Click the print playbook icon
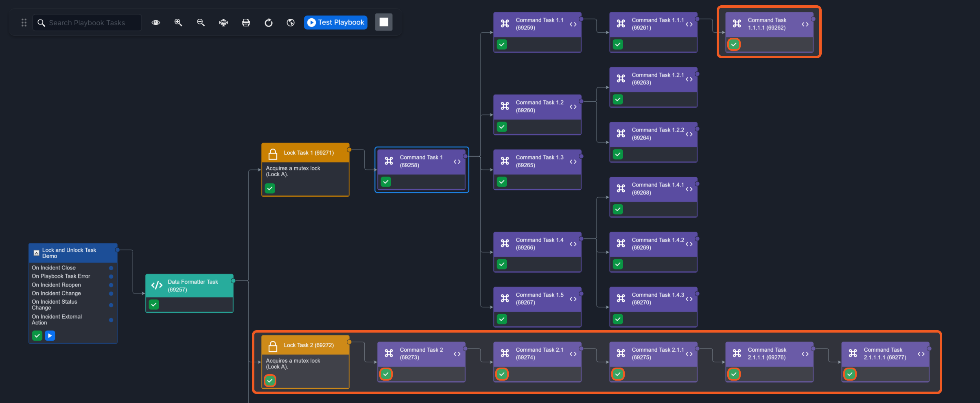The image size is (980, 403). click(x=246, y=22)
